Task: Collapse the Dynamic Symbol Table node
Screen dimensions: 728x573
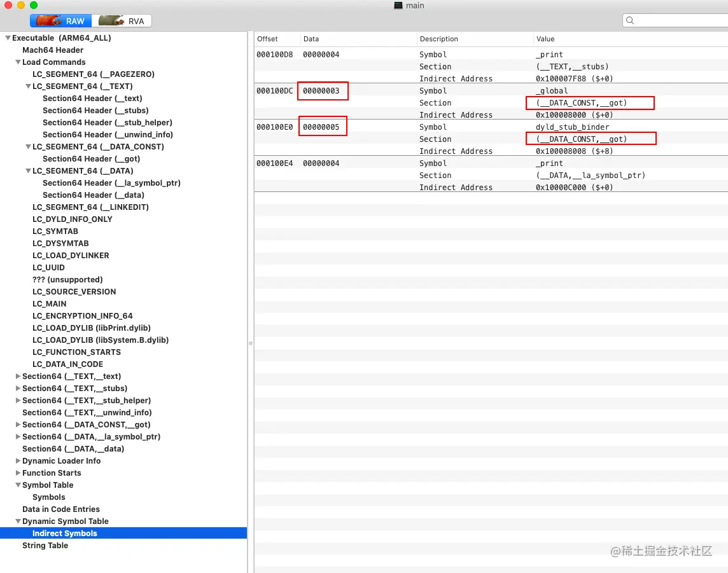Action: tap(18, 521)
